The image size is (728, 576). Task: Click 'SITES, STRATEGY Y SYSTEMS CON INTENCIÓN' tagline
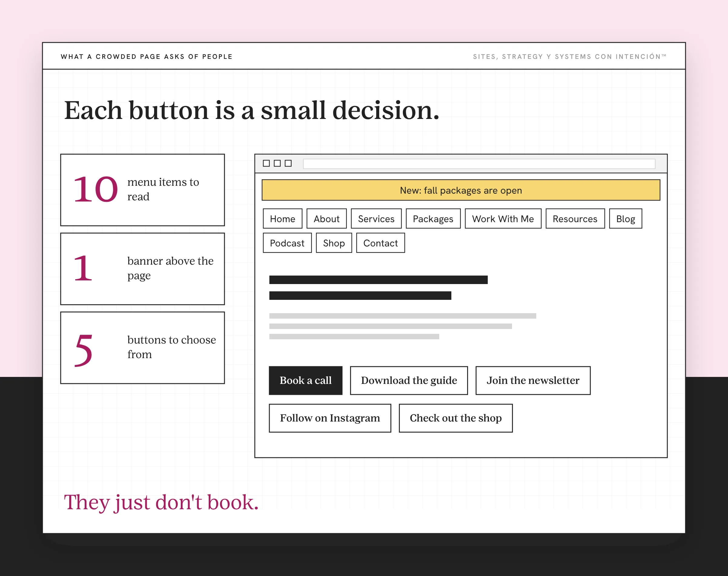coord(570,57)
